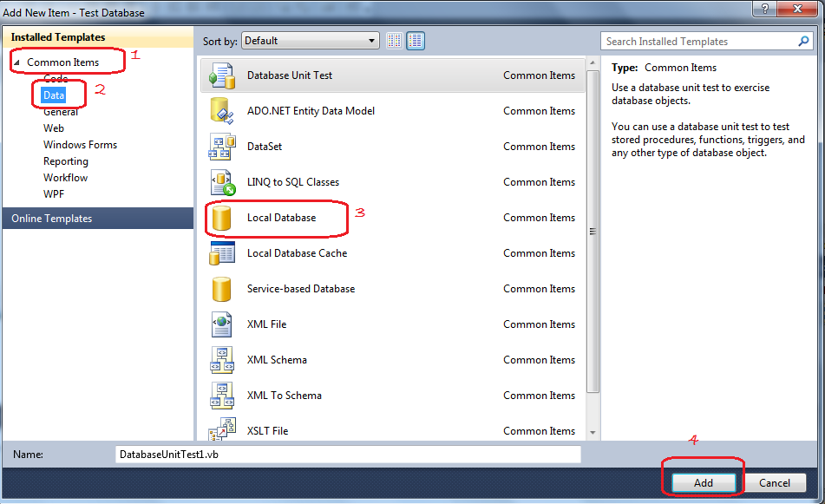Viewport: 825px width, 504px height.
Task: Select the 'XML Schema' template name
Action: click(277, 360)
